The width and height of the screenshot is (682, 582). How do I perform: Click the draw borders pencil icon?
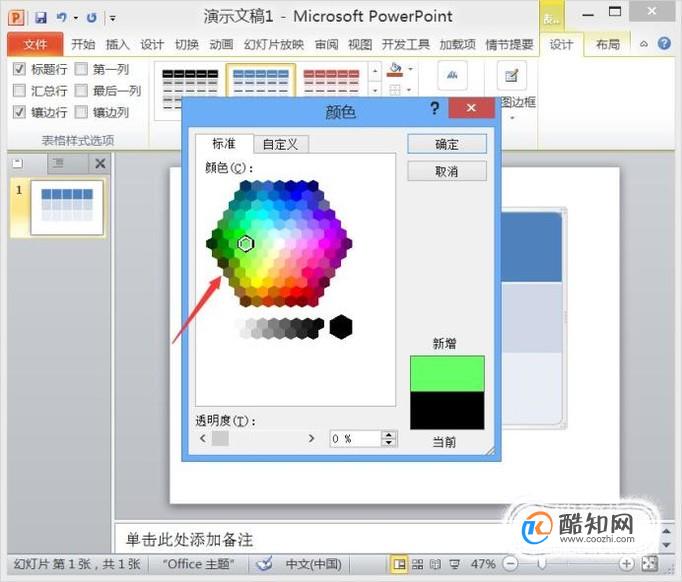[x=512, y=75]
